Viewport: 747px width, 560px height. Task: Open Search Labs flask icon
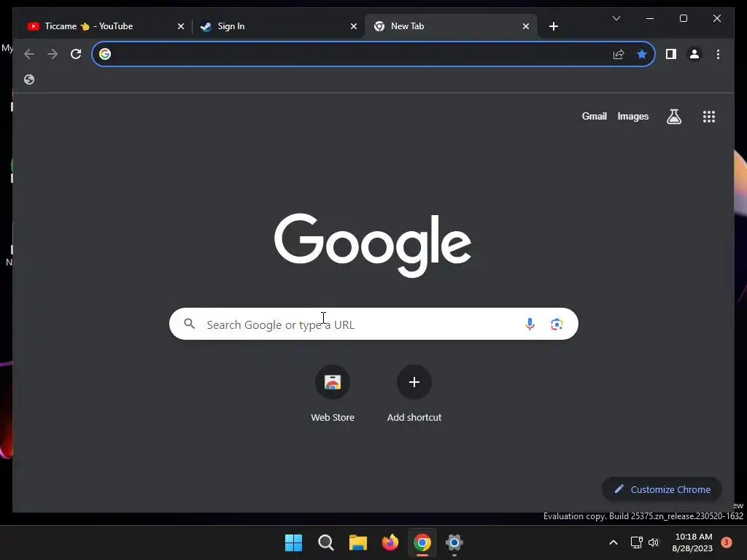tap(673, 116)
